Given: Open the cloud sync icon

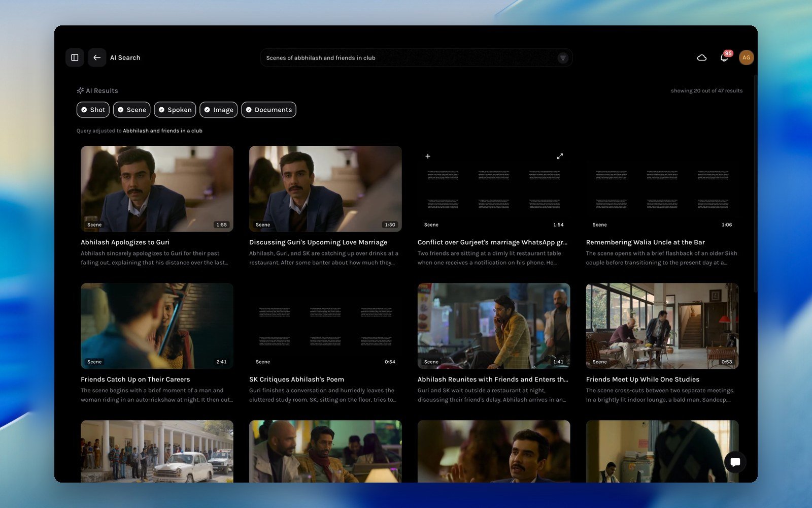Looking at the screenshot, I should tap(702, 57).
